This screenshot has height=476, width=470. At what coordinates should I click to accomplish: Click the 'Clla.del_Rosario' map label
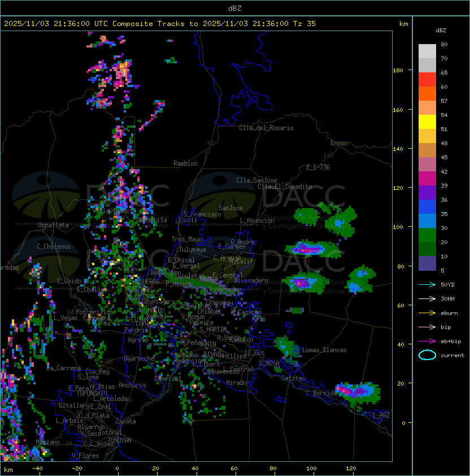click(x=266, y=128)
